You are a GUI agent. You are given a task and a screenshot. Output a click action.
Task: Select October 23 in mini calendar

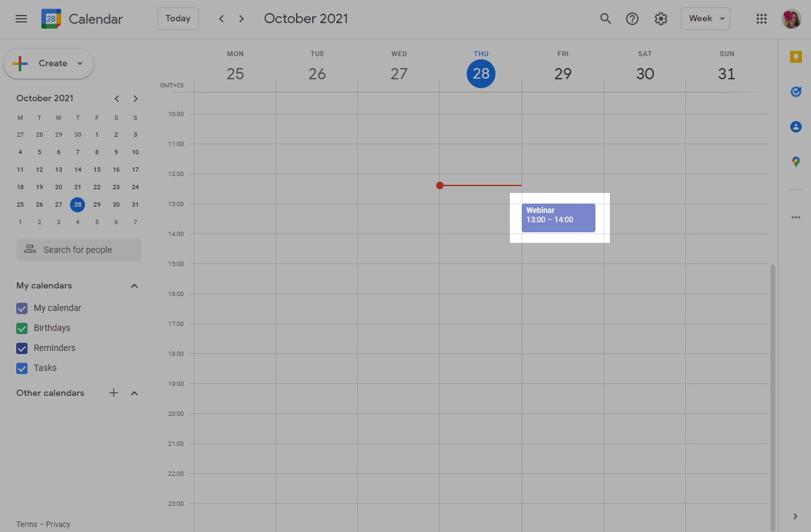click(116, 187)
